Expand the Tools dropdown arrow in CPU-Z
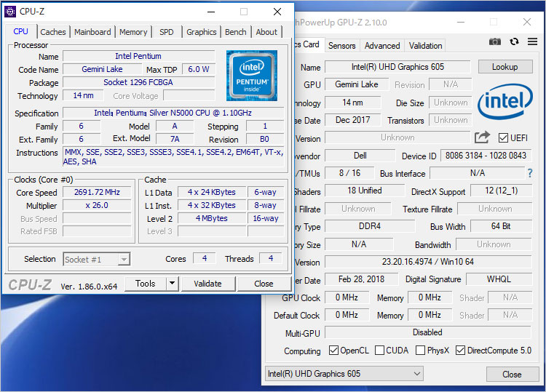 172,284
